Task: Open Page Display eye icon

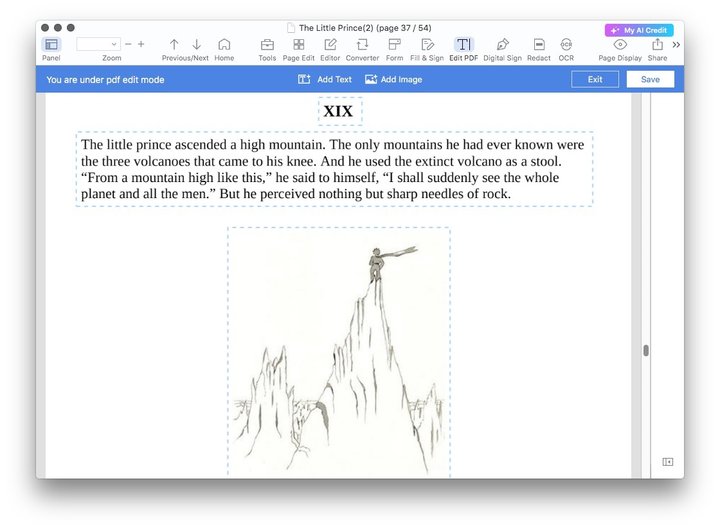Action: 620,45
